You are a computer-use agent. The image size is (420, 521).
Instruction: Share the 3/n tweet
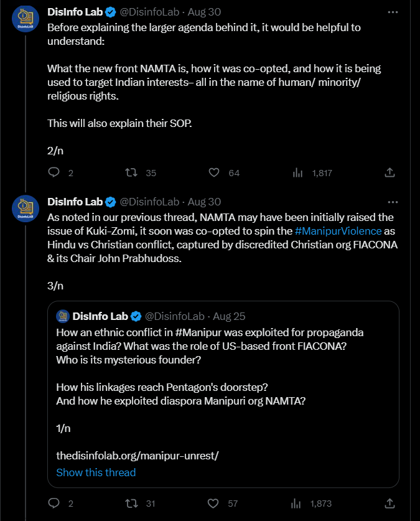[390, 502]
